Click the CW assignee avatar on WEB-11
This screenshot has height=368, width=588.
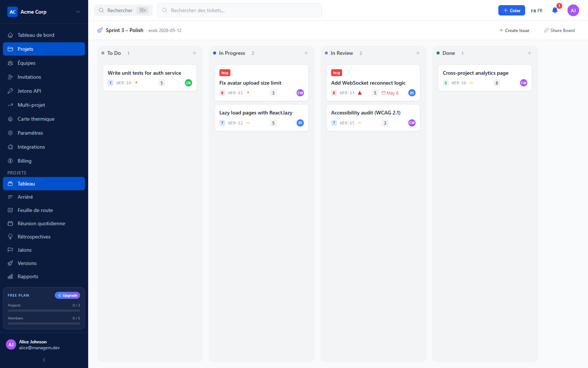pyautogui.click(x=300, y=93)
